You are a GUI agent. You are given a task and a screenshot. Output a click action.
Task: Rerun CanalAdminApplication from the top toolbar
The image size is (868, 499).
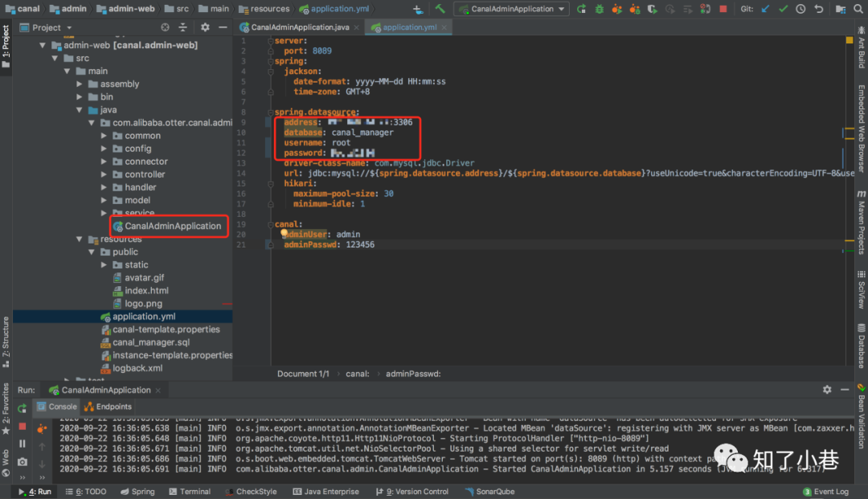pyautogui.click(x=581, y=9)
